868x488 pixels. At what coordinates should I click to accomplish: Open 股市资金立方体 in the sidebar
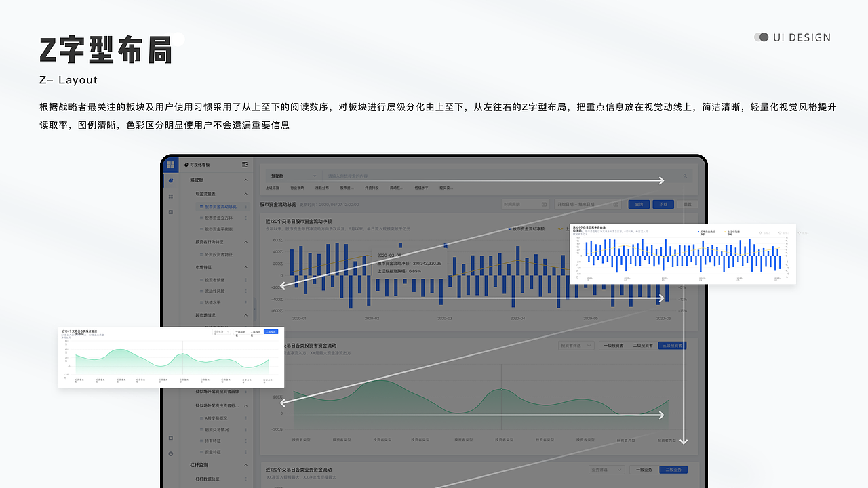pos(218,218)
